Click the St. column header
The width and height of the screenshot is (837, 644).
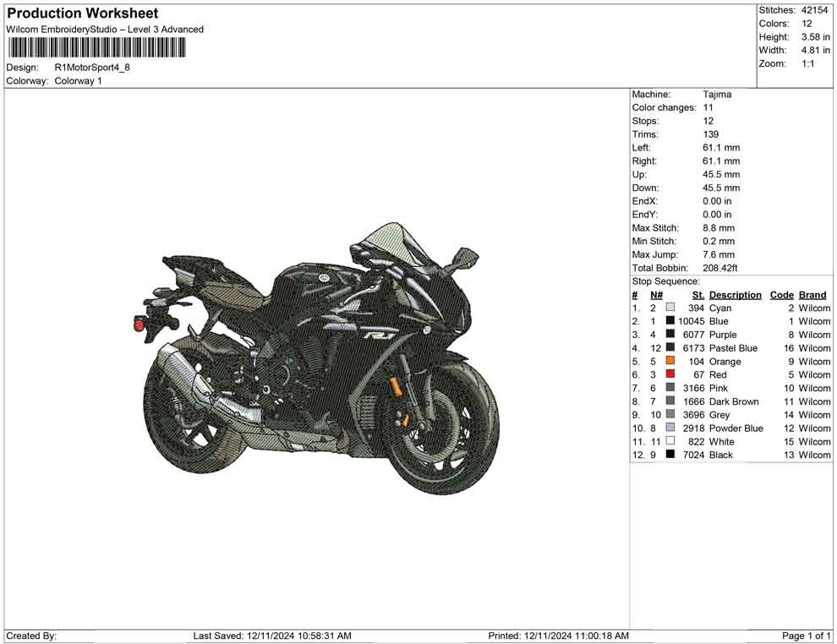pos(697,294)
